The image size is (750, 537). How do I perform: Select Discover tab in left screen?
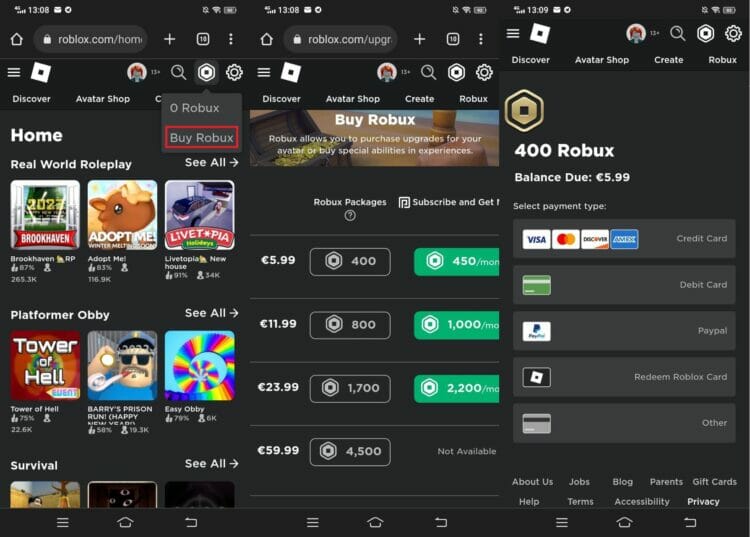pyautogui.click(x=31, y=99)
